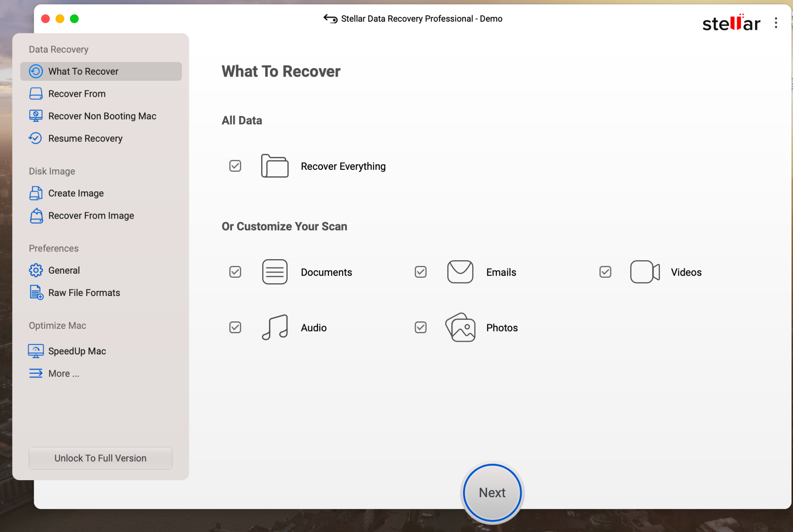The image size is (793, 532).
Task: Select What To Recover sidebar item
Action: (x=101, y=71)
